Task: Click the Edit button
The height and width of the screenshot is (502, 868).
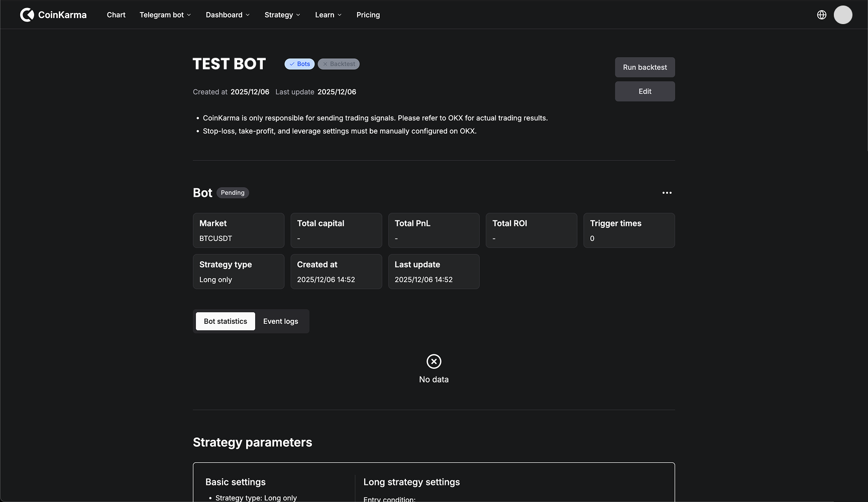Action: click(644, 91)
